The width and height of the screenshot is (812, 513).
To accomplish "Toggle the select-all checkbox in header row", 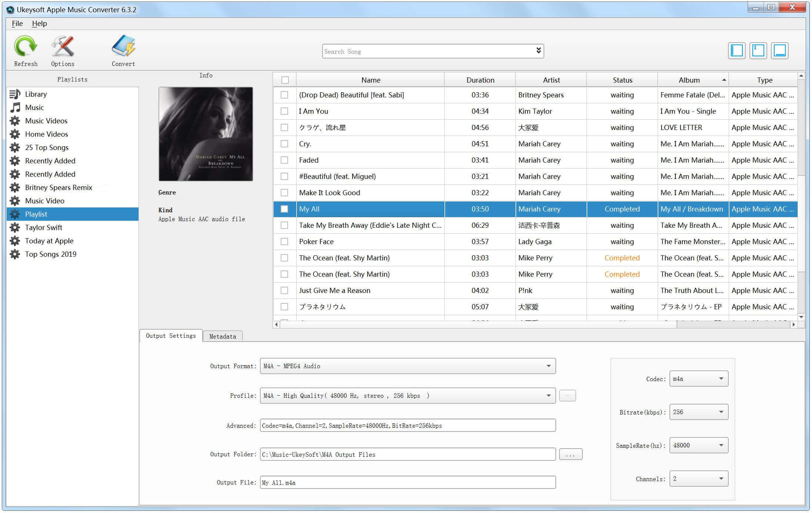I will point(285,80).
